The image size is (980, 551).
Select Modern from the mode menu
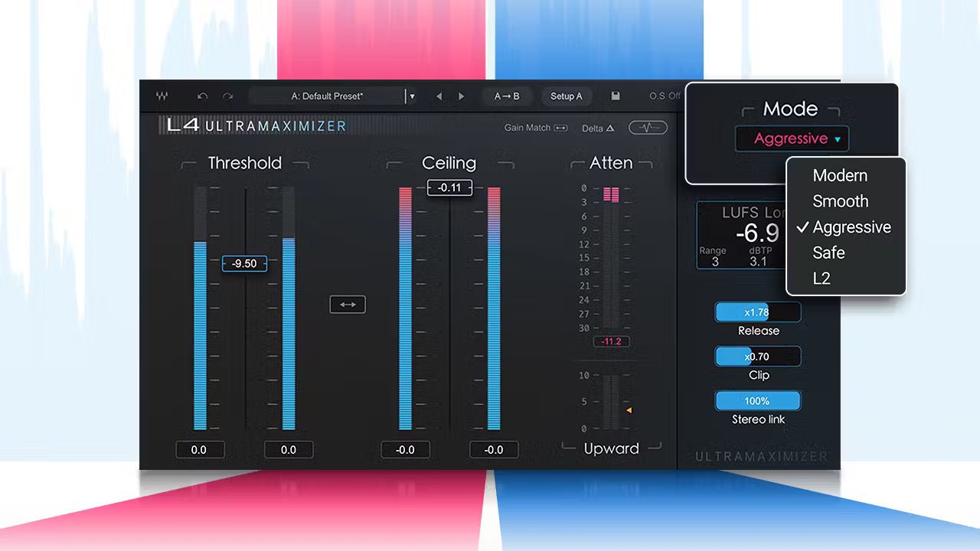[840, 175]
